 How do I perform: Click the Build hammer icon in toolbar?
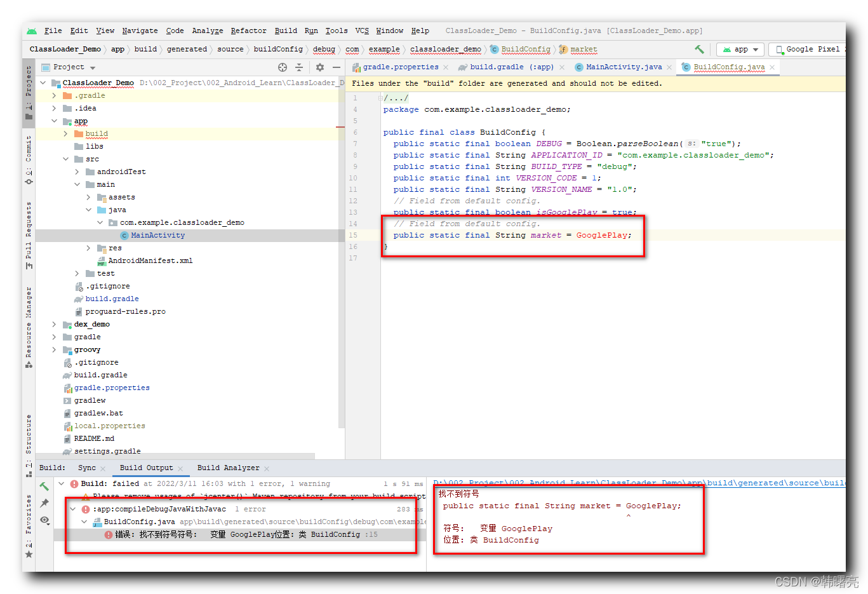pyautogui.click(x=699, y=49)
